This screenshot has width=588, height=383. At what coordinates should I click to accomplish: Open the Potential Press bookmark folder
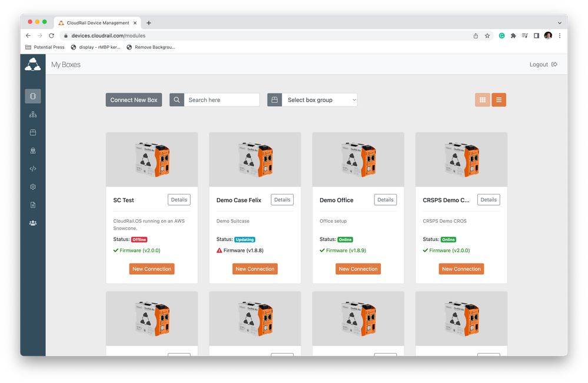45,47
